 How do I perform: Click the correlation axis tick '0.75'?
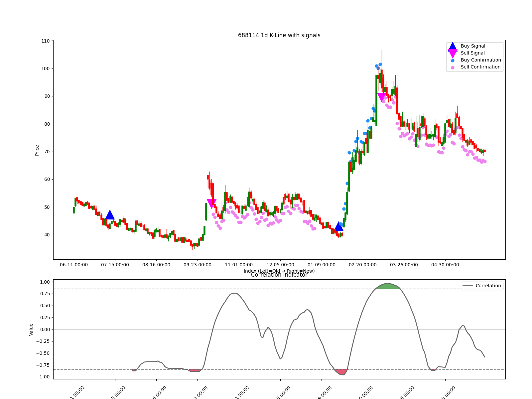(45, 294)
